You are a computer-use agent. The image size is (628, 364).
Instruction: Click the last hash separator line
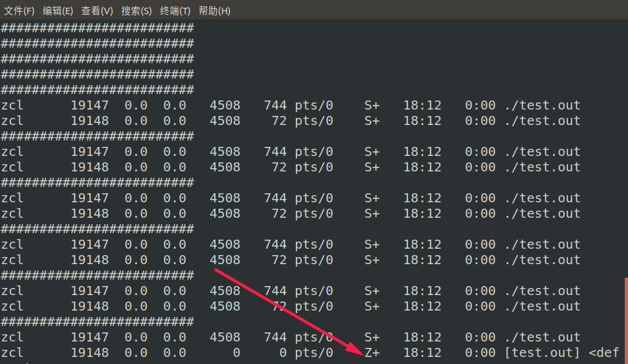pyautogui.click(x=97, y=321)
